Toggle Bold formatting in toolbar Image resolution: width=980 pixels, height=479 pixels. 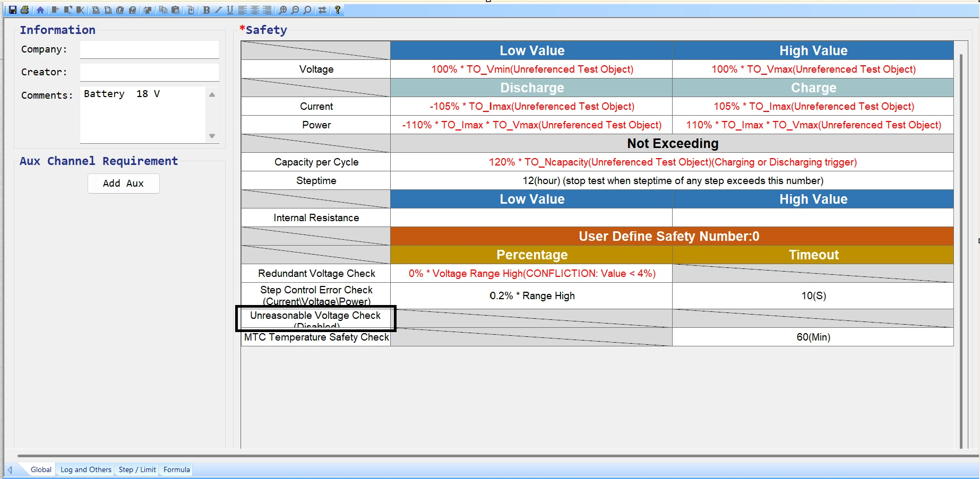click(x=207, y=10)
